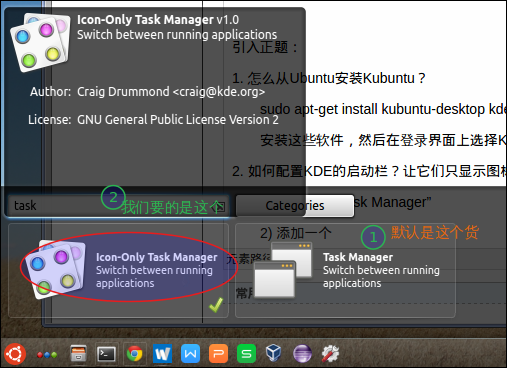Open the file cabinet file manager icon
The height and width of the screenshot is (368, 507).
coord(79,354)
